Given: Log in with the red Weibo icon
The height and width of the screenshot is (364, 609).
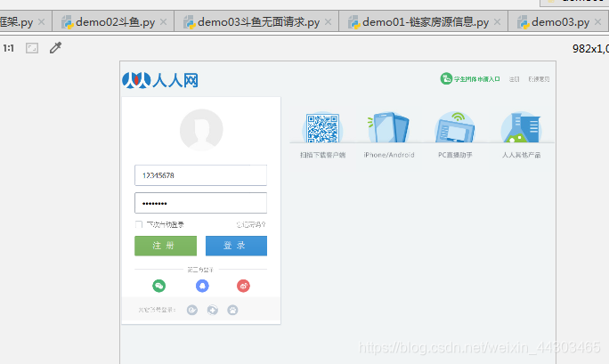Looking at the screenshot, I should tap(244, 286).
